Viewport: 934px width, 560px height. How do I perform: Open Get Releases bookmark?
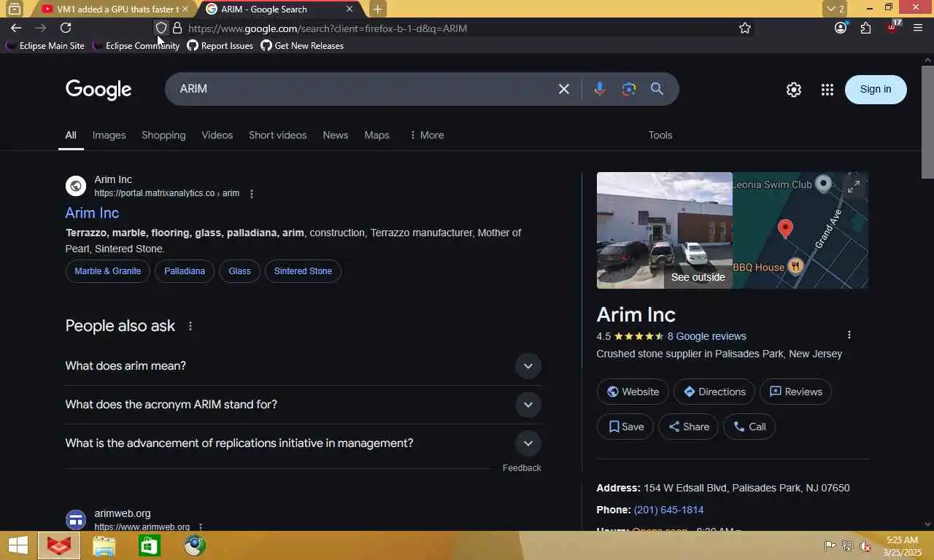click(x=302, y=46)
